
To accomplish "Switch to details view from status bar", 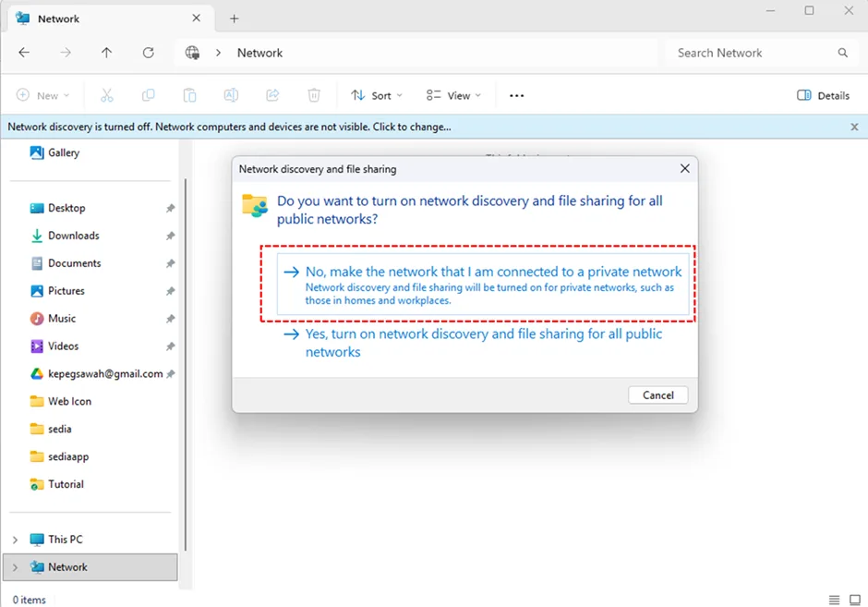I will [x=834, y=600].
